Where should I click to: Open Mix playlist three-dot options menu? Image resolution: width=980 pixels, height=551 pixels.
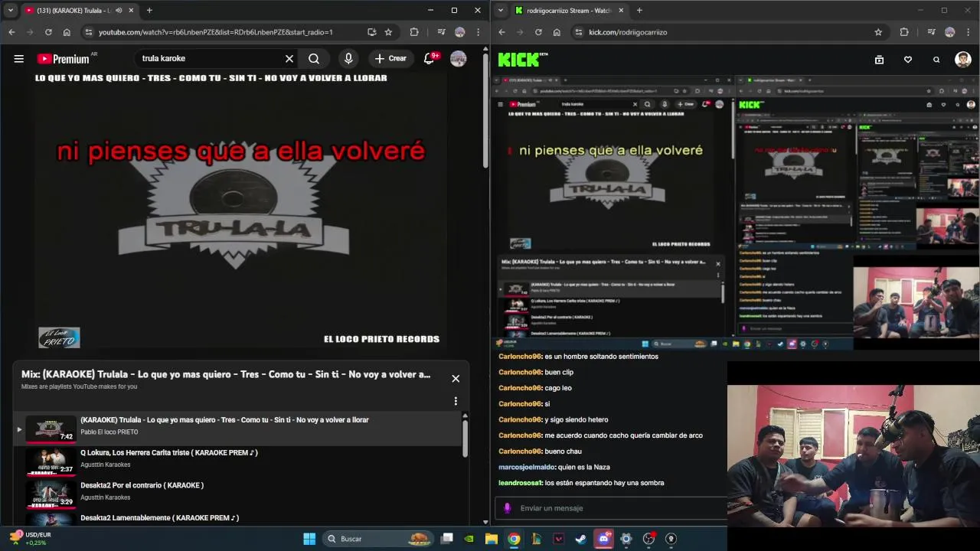(456, 401)
